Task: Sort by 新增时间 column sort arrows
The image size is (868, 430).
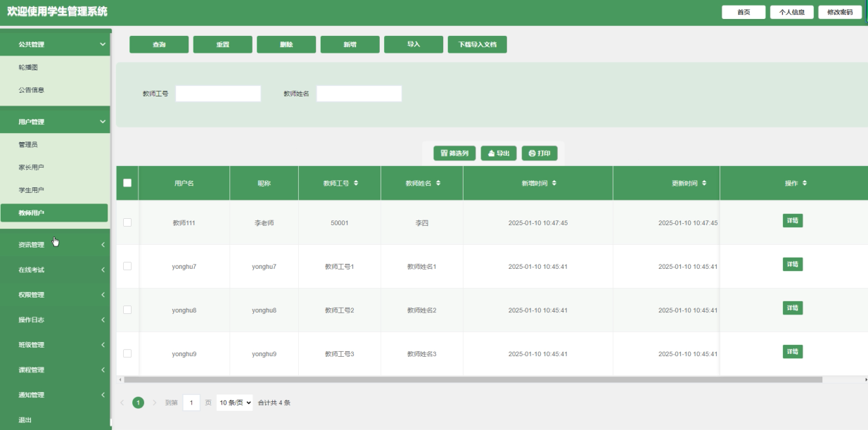Action: pos(554,183)
